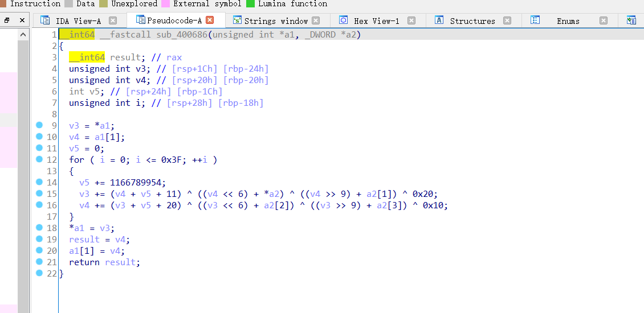Click the Strings window tab icon
644x313 pixels.
coord(237,20)
